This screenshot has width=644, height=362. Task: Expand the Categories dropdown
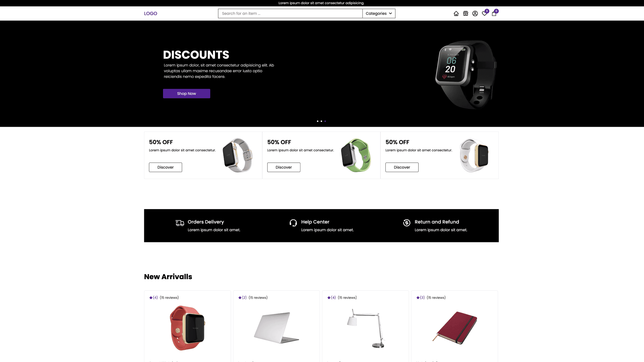(379, 13)
